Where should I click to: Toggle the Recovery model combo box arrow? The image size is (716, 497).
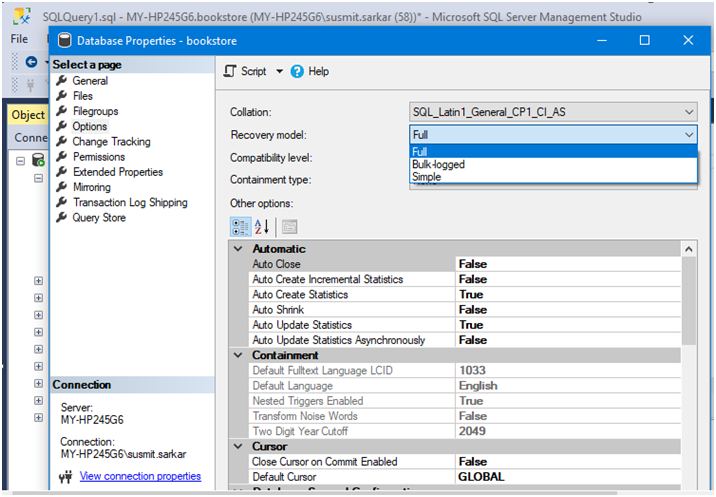click(x=689, y=135)
